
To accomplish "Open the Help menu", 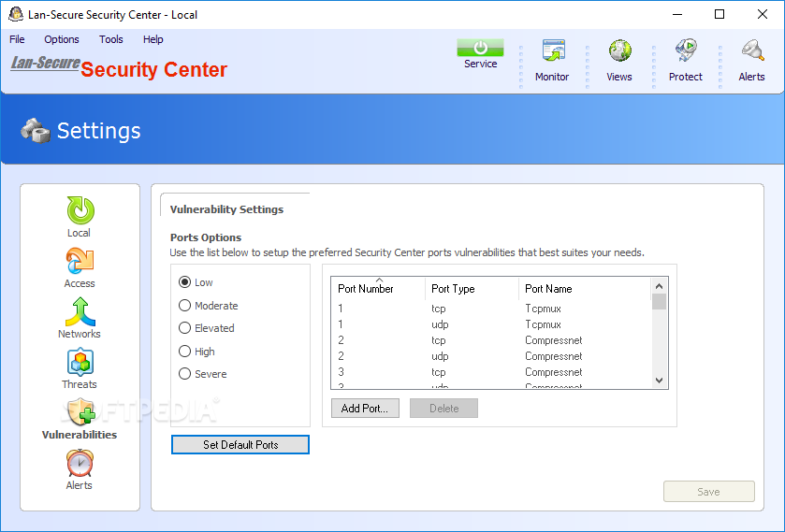I will (153, 39).
